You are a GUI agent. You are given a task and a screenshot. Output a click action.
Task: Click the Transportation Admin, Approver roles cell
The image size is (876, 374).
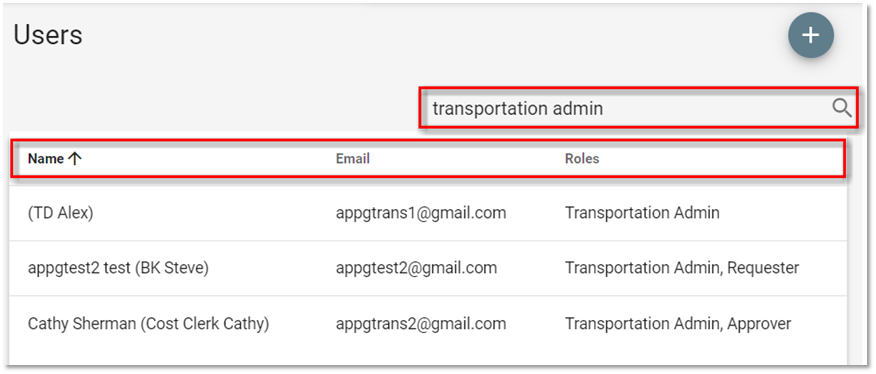click(678, 324)
